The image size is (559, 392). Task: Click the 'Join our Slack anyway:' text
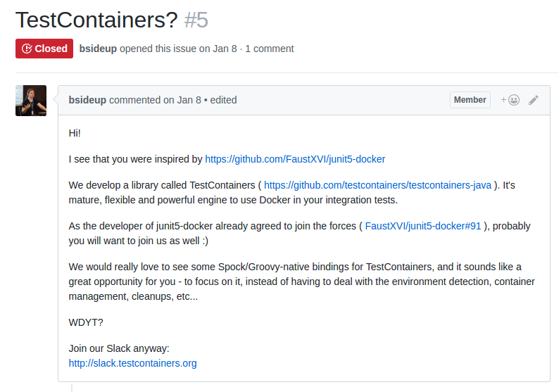119,348
